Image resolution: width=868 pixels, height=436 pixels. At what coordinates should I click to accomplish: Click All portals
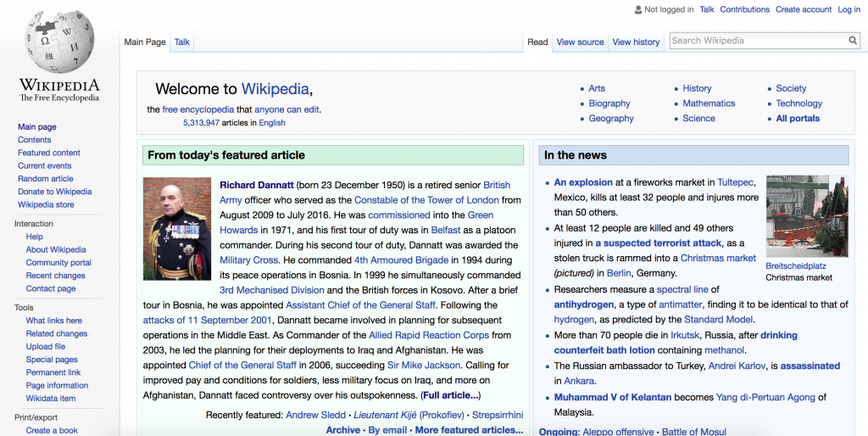798,118
